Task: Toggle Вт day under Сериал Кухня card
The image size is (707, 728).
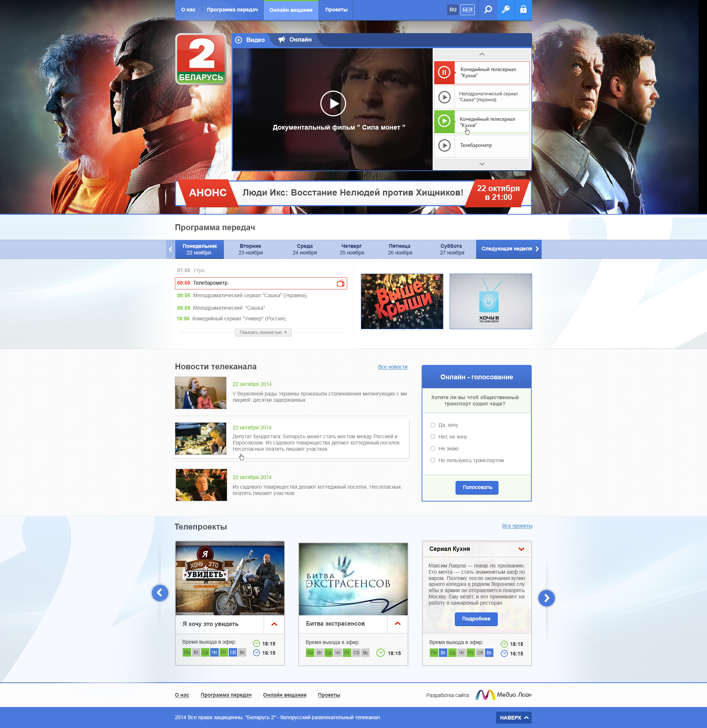Action: 443,653
